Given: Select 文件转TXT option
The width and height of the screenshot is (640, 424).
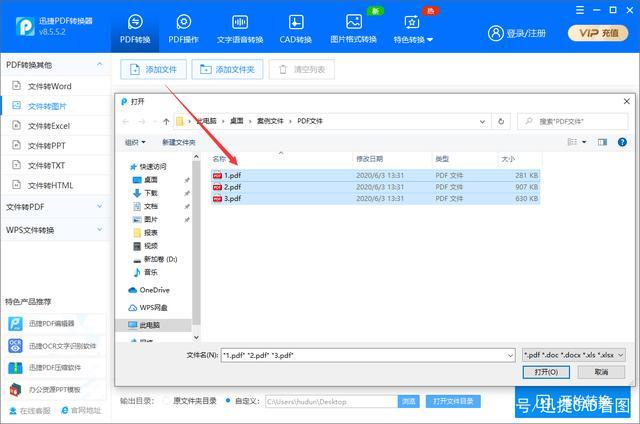Looking at the screenshot, I should click(x=55, y=165).
